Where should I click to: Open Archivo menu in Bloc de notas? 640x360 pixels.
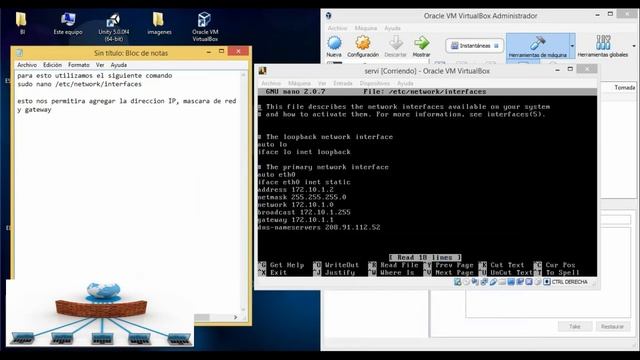(27, 65)
